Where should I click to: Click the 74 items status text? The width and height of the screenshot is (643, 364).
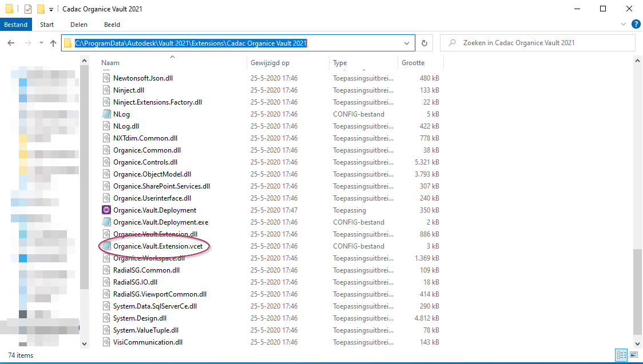pyautogui.click(x=21, y=355)
